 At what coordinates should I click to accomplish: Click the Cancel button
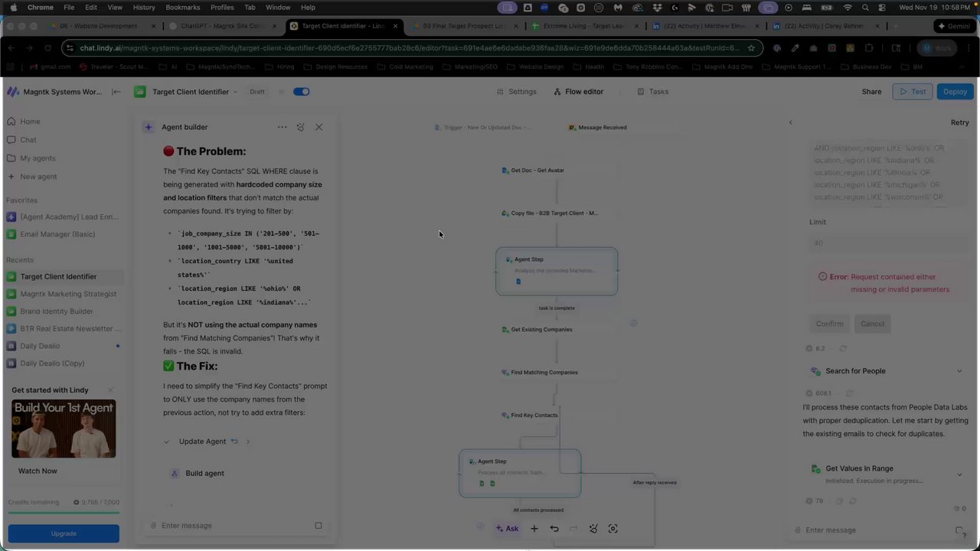(x=872, y=324)
